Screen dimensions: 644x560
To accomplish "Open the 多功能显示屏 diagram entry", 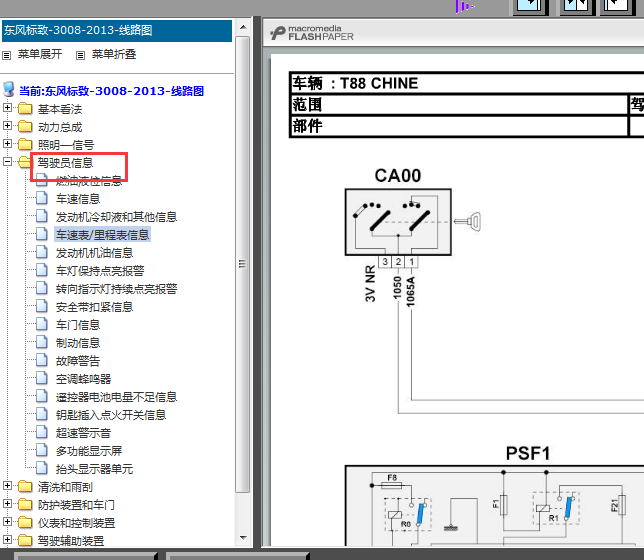I will (89, 451).
